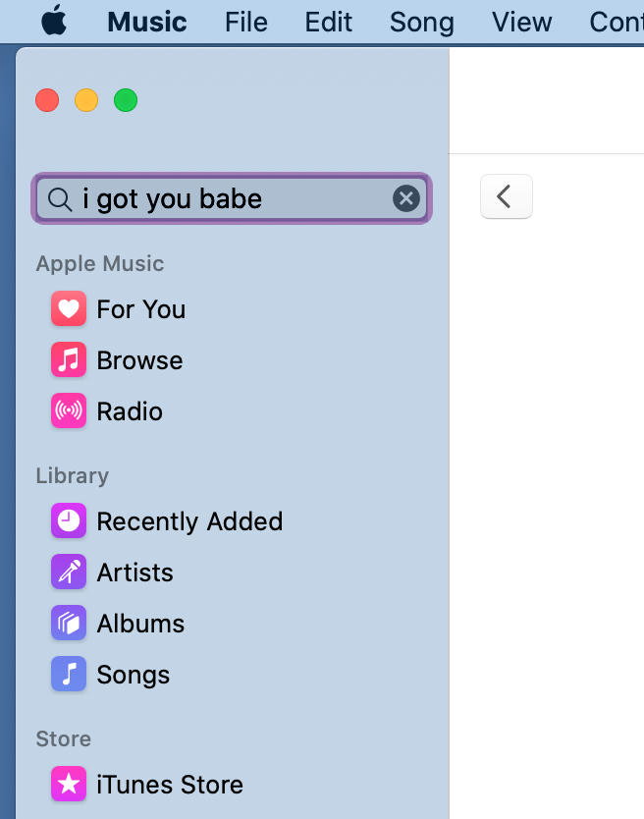Open the File menu

coord(245,22)
